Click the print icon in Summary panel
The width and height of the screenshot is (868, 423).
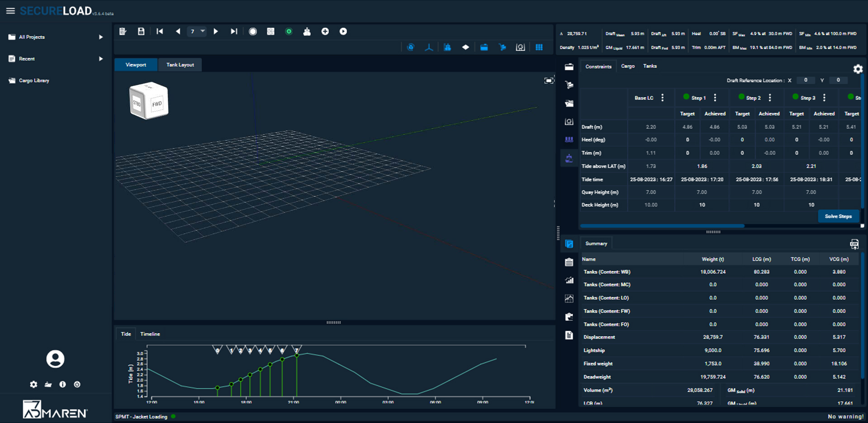[x=854, y=244]
